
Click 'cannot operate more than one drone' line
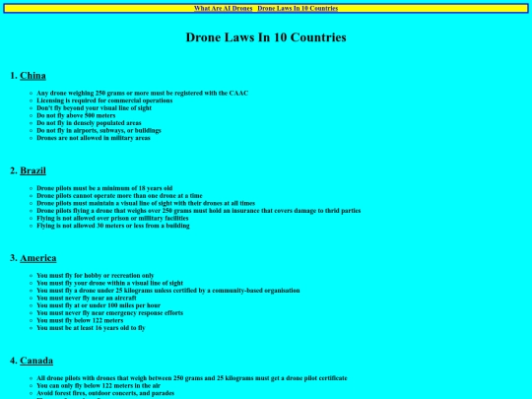[119, 195]
